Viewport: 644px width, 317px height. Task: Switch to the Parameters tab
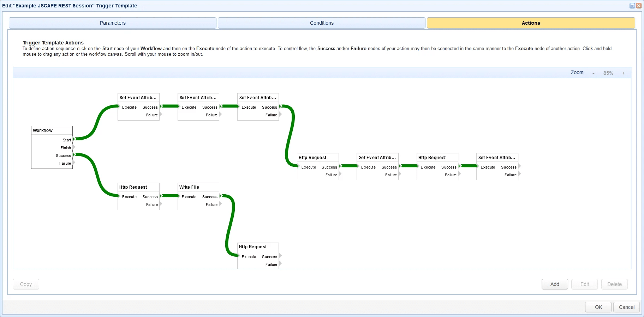(113, 23)
